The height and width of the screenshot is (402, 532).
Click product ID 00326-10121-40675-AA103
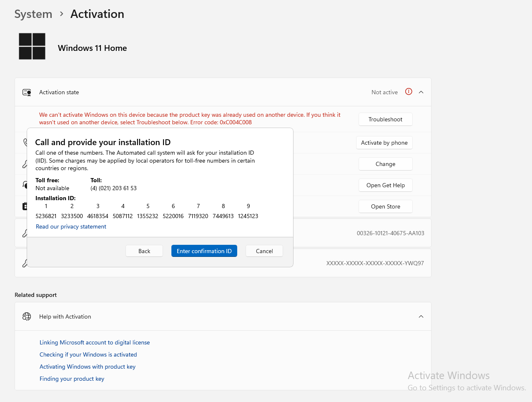[x=391, y=233]
